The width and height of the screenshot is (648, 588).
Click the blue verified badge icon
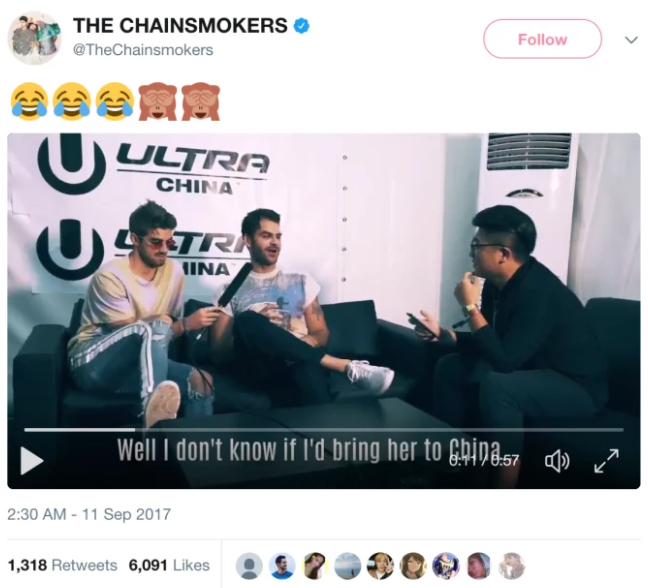(302, 26)
